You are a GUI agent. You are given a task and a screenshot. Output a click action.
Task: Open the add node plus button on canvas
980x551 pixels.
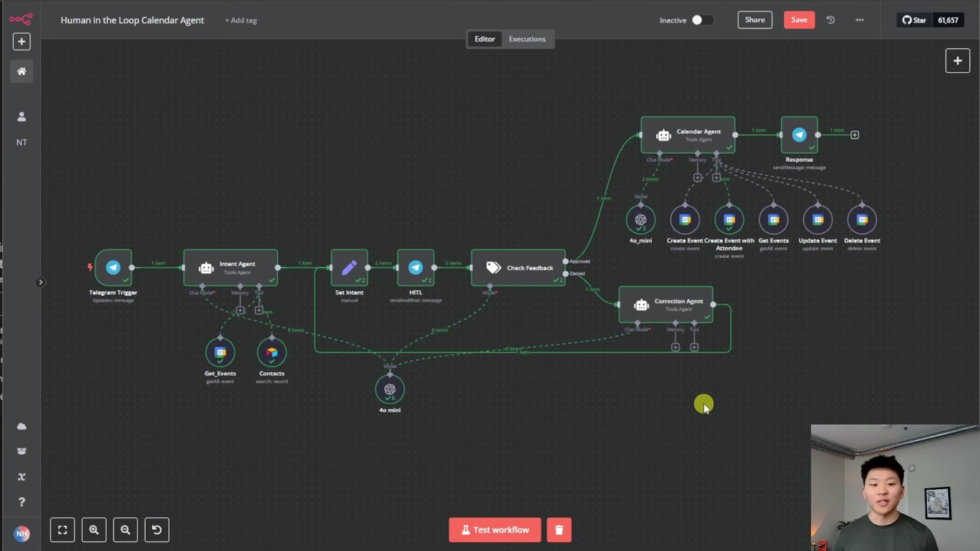pos(957,61)
